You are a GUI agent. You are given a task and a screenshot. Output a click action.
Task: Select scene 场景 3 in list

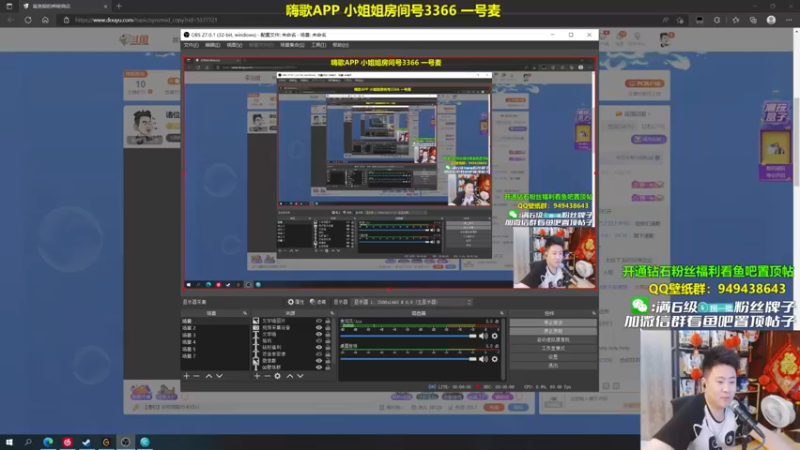(x=215, y=335)
